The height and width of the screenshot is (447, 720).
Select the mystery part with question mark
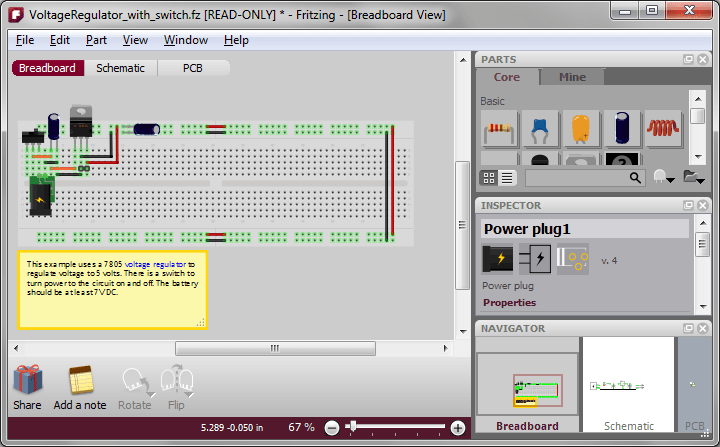[x=622, y=159]
